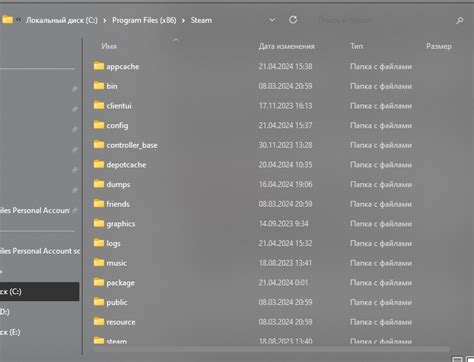Click the type cell in the music row
Screen dimensions: 474x362
click(381, 263)
